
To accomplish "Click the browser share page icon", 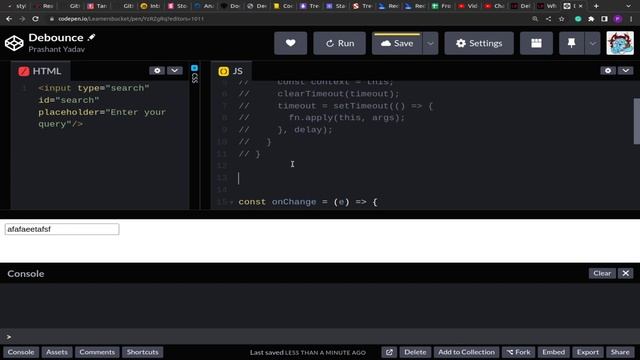I will [x=548, y=19].
